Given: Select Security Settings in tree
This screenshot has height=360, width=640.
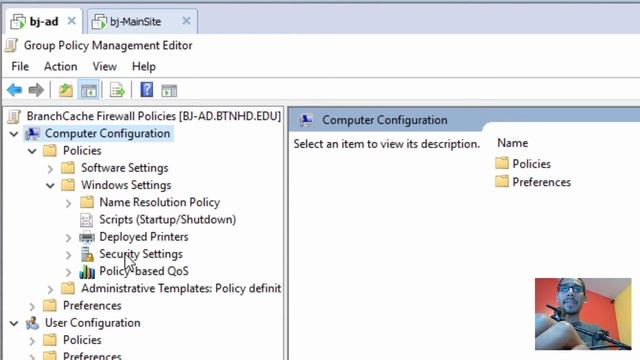Looking at the screenshot, I should [141, 254].
